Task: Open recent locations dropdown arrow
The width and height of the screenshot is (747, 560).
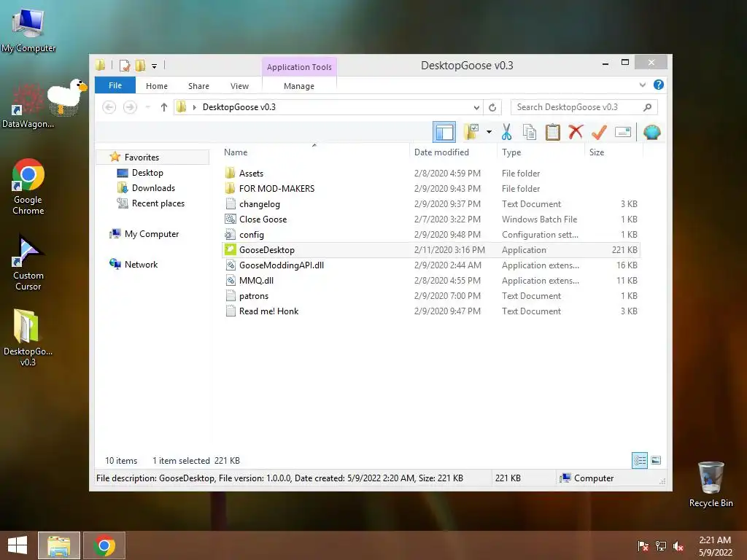Action: click(147, 107)
